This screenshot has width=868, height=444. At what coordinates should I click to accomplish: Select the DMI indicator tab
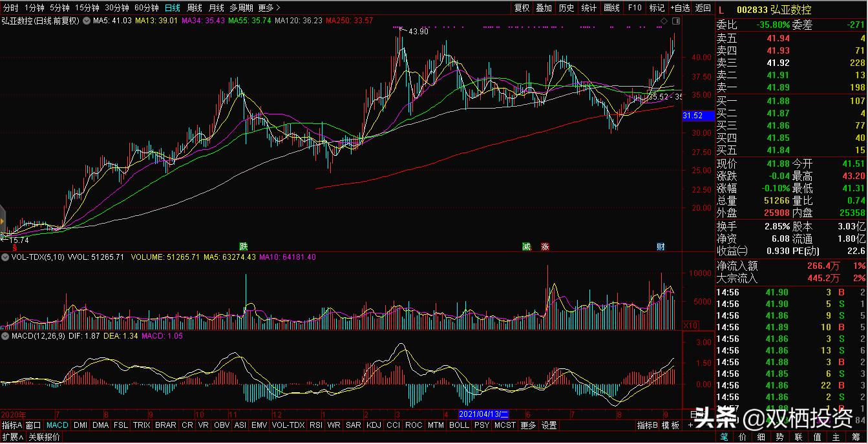(81, 425)
